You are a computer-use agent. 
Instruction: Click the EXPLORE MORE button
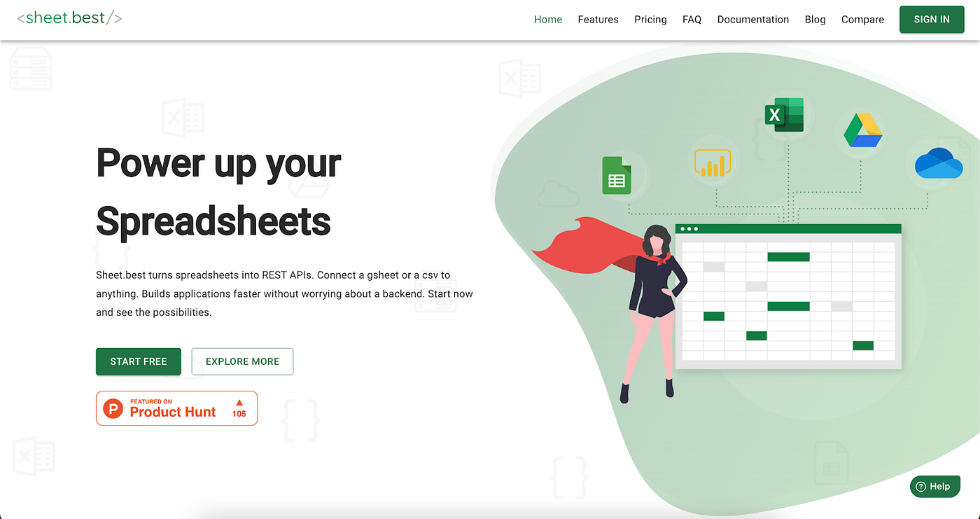(x=242, y=361)
